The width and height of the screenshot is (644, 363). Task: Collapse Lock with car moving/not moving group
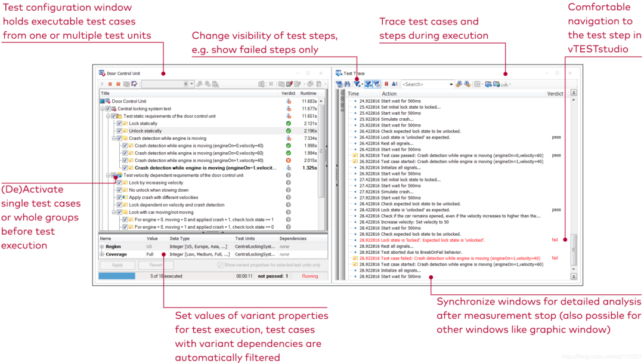114,212
